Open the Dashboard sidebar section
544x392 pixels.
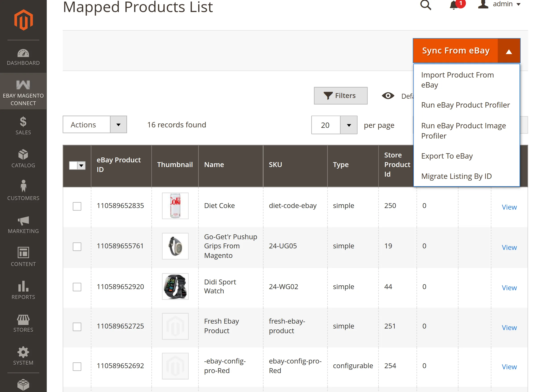[23, 57]
